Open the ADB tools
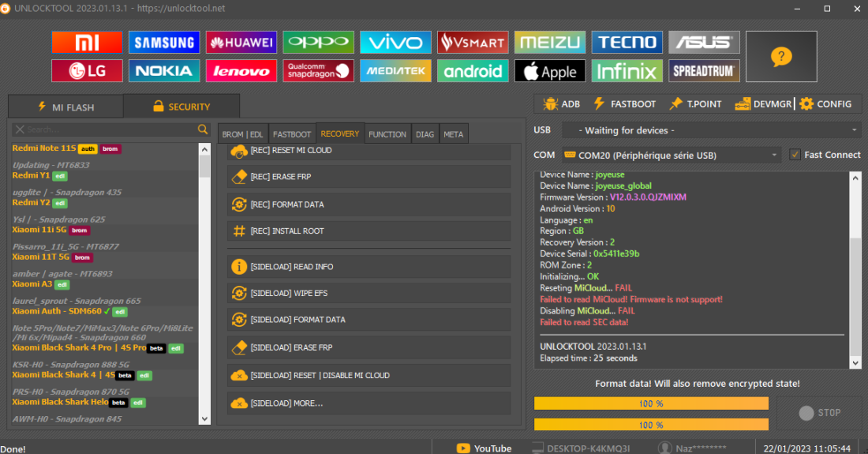This screenshot has height=454, width=868. pyautogui.click(x=561, y=103)
